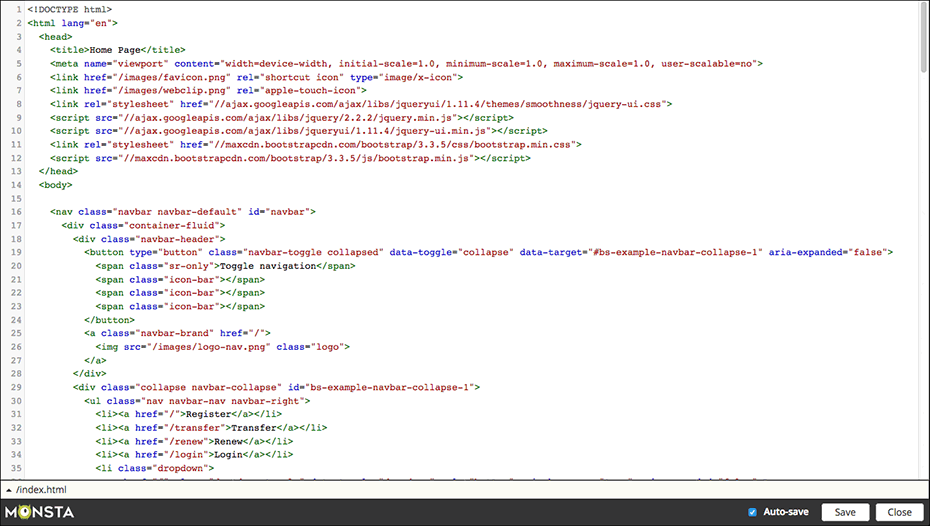The height and width of the screenshot is (526, 930).
Task: Click the jquery.min.js script line
Action: click(282, 117)
